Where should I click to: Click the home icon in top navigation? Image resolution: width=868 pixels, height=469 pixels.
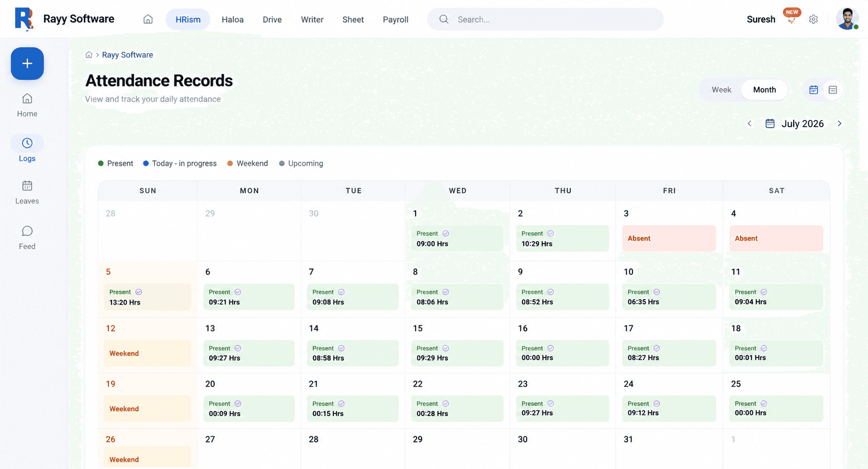[x=148, y=19]
